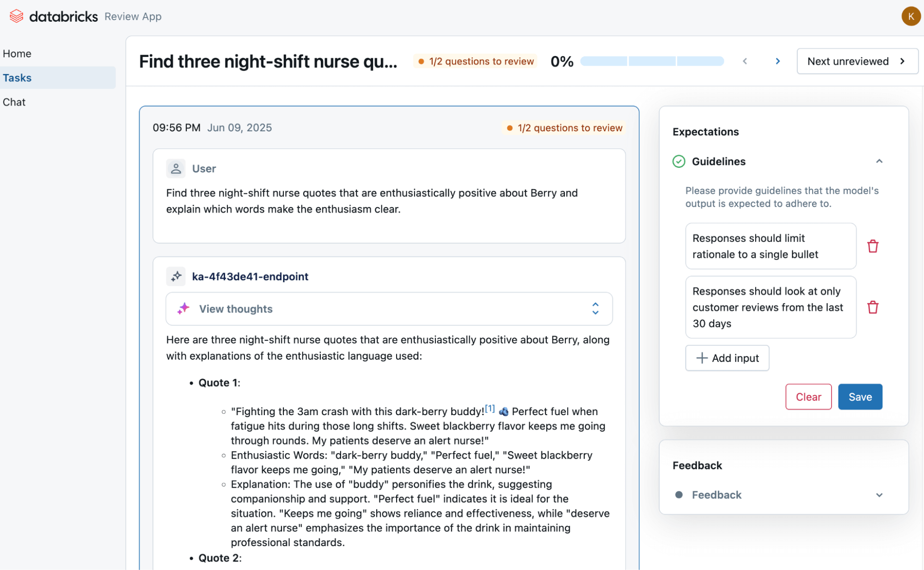
Task: Go to next item arrow
Action: tap(777, 61)
